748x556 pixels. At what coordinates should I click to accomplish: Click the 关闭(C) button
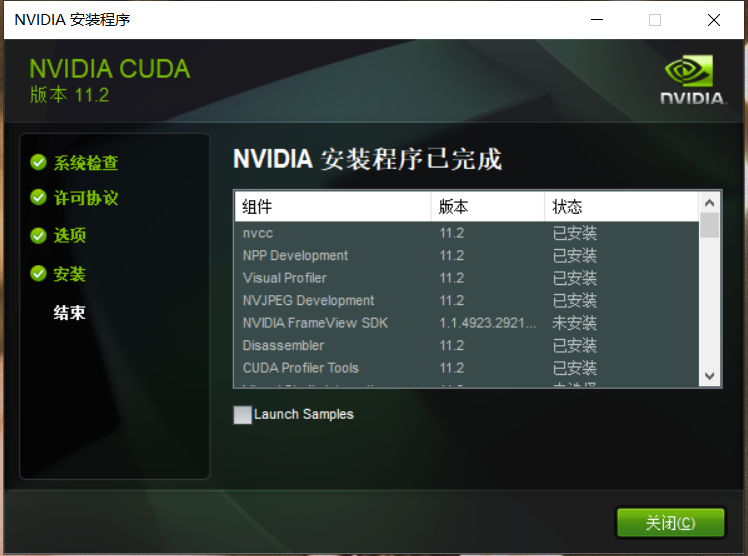[670, 523]
